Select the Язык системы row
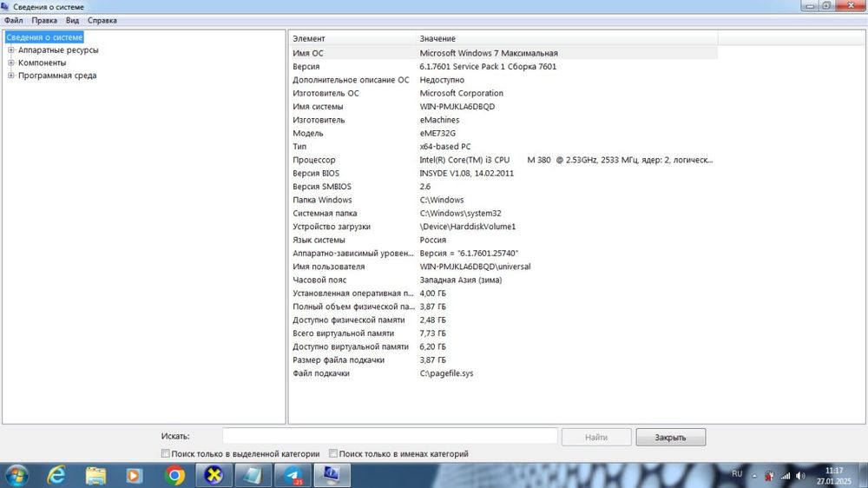Image resolution: width=868 pixels, height=488 pixels. click(503, 240)
